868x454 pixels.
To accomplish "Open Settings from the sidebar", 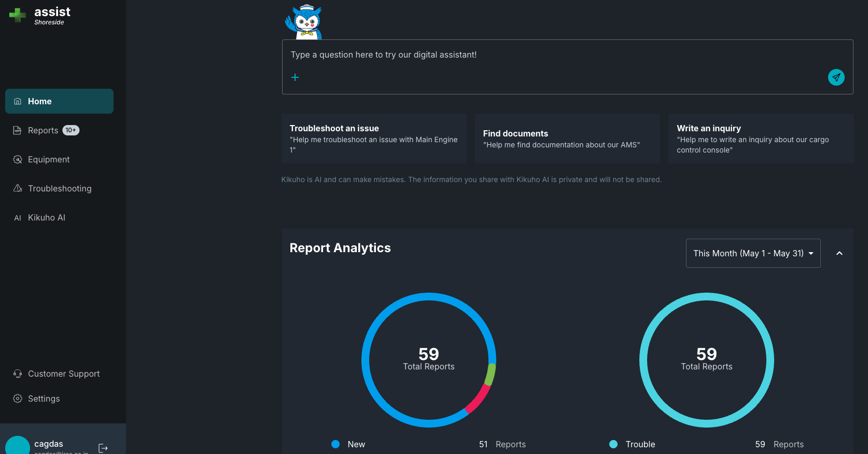I will [59, 398].
